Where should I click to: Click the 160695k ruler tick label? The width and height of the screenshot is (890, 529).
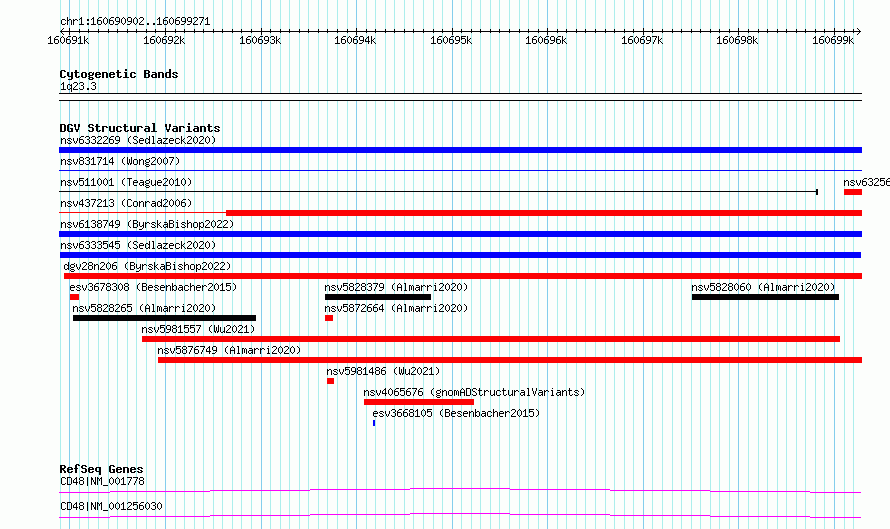(x=451, y=40)
